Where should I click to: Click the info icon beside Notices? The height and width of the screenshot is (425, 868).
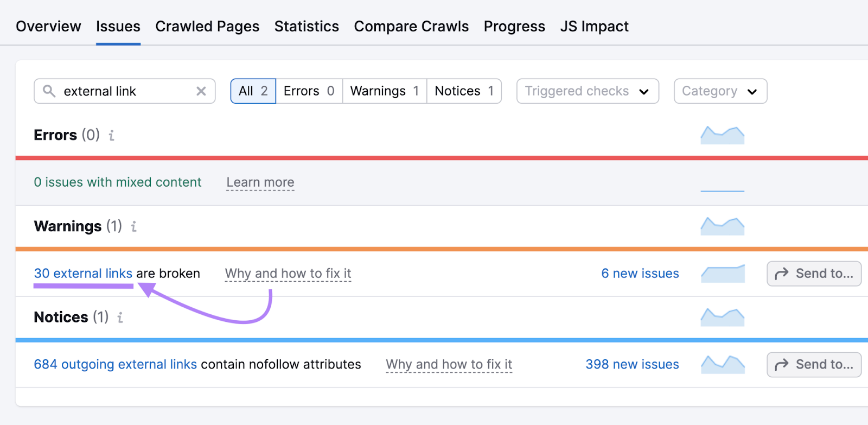point(120,318)
